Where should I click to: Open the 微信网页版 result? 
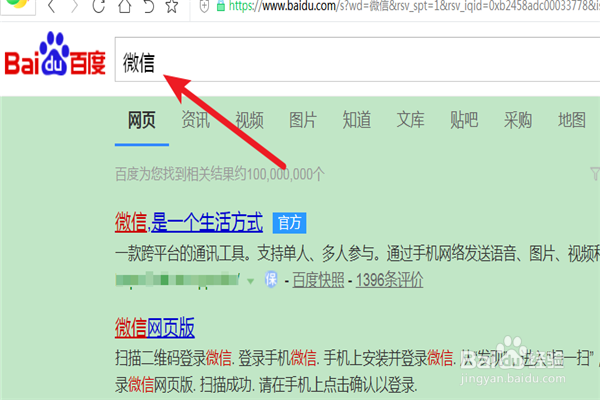click(x=155, y=328)
